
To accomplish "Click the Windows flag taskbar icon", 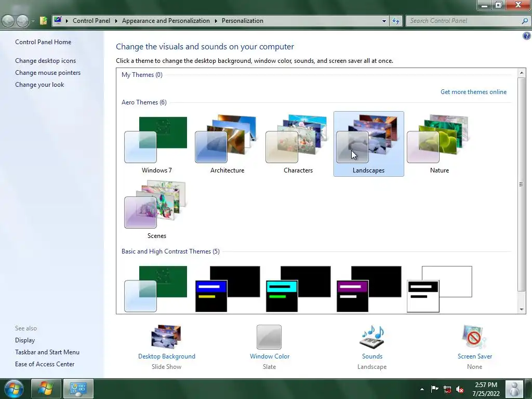I will point(46,389).
